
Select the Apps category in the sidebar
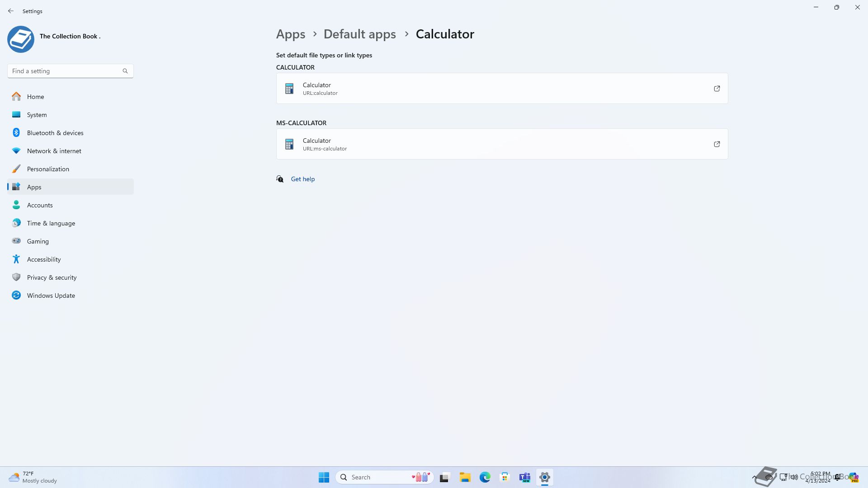point(70,187)
